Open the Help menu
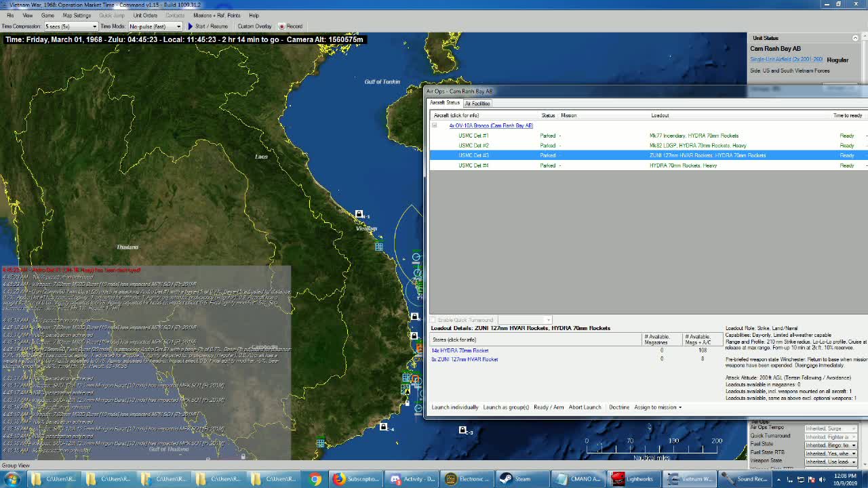Screen dimensions: 868x488 (254, 15)
